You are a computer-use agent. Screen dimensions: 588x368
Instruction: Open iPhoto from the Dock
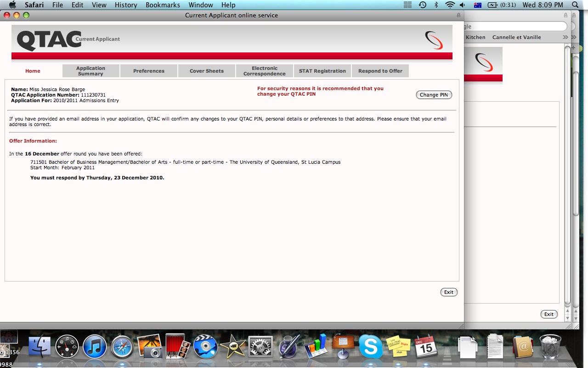(x=150, y=346)
